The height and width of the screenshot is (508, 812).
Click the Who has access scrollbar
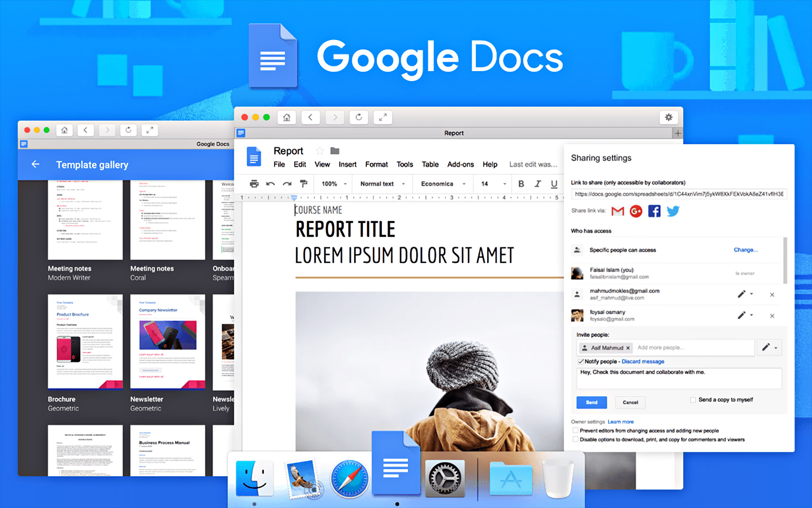[785, 261]
